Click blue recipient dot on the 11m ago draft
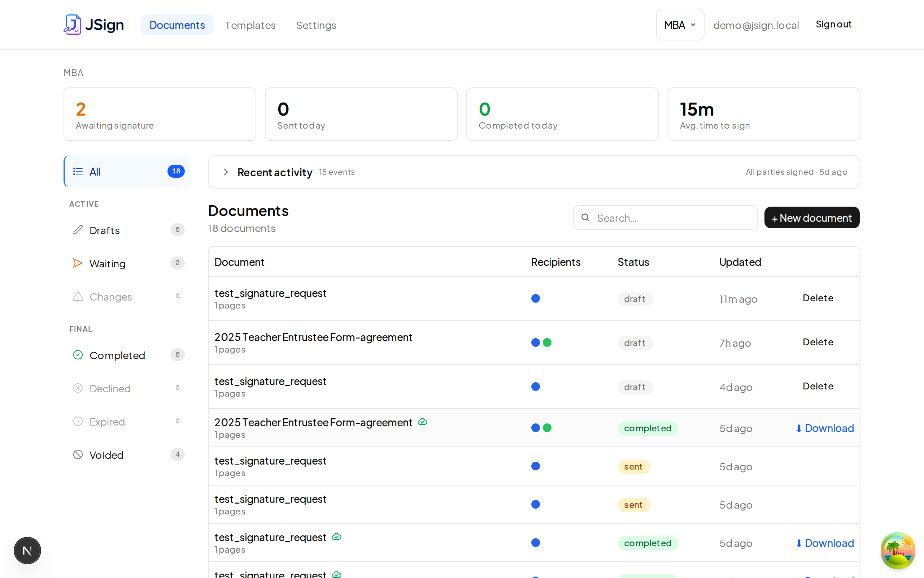Image resolution: width=924 pixels, height=578 pixels. click(x=536, y=298)
